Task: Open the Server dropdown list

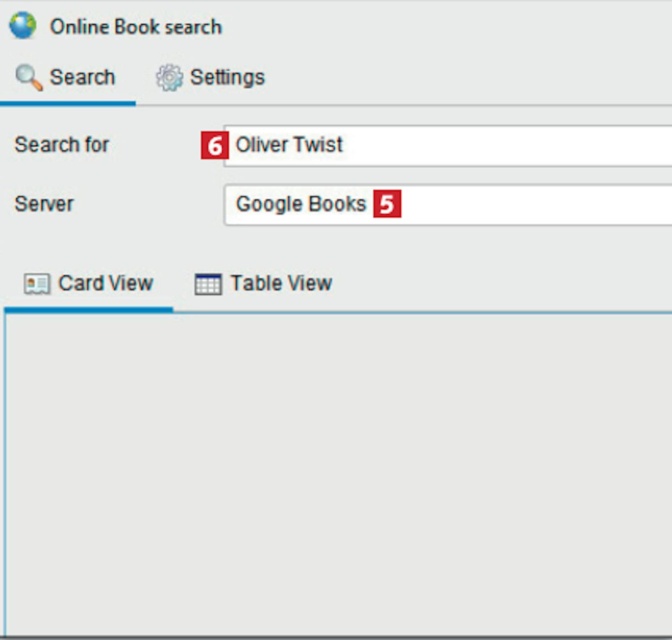Action: pyautogui.click(x=538, y=205)
